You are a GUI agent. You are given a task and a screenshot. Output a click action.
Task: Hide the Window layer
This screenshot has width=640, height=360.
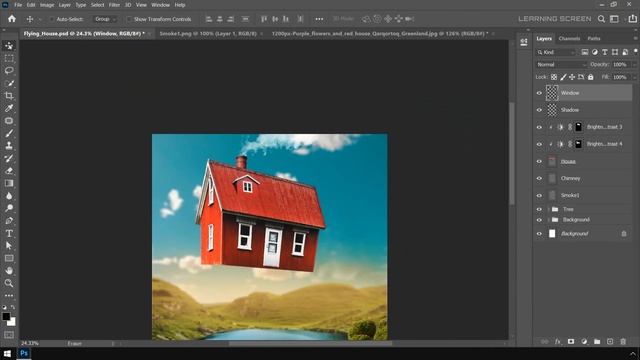539,93
